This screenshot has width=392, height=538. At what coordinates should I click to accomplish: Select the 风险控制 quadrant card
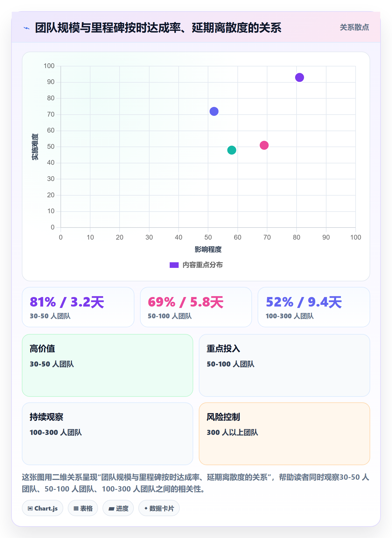[284, 434]
